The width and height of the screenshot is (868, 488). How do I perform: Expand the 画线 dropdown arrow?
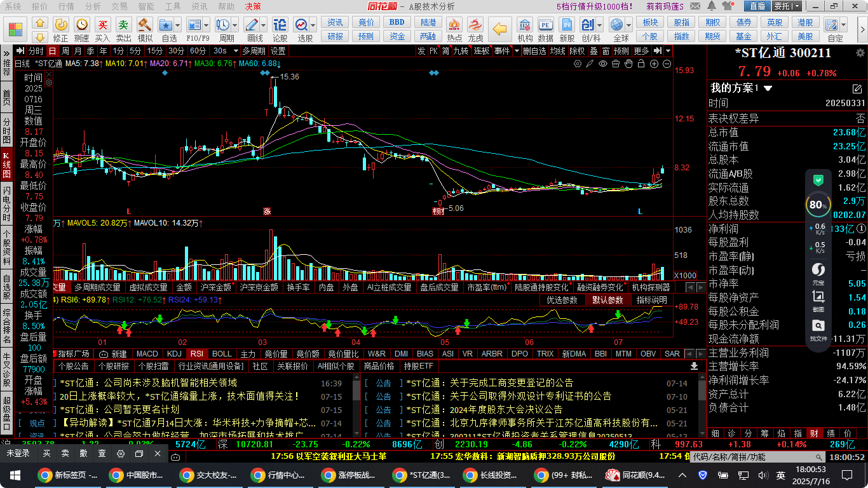[263, 25]
